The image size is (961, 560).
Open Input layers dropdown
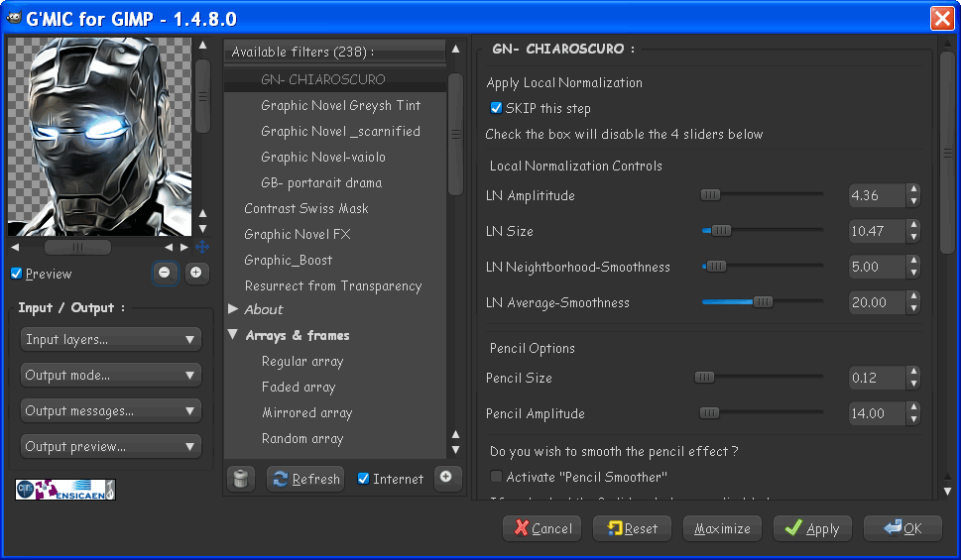(x=111, y=339)
